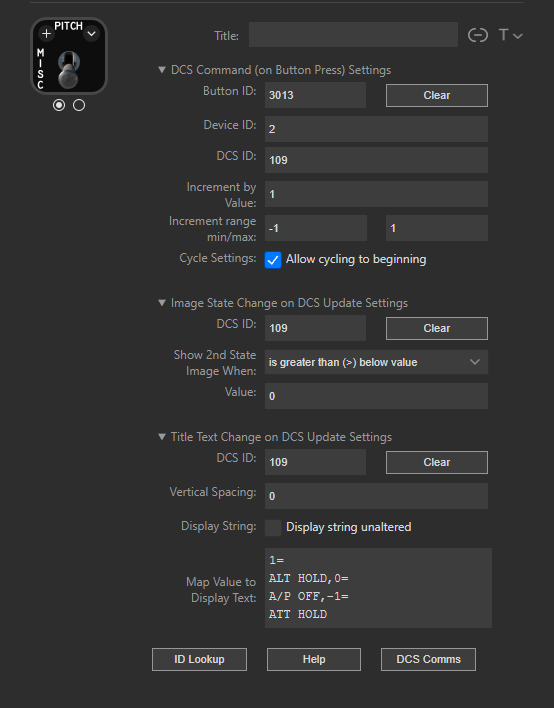
Task: Click Clear next to Image State DCS ID
Action: point(437,328)
